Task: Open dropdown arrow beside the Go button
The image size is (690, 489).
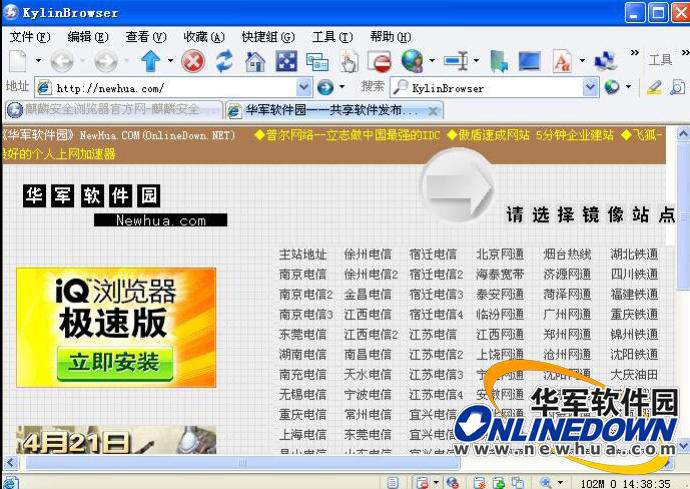Action: click(342, 87)
